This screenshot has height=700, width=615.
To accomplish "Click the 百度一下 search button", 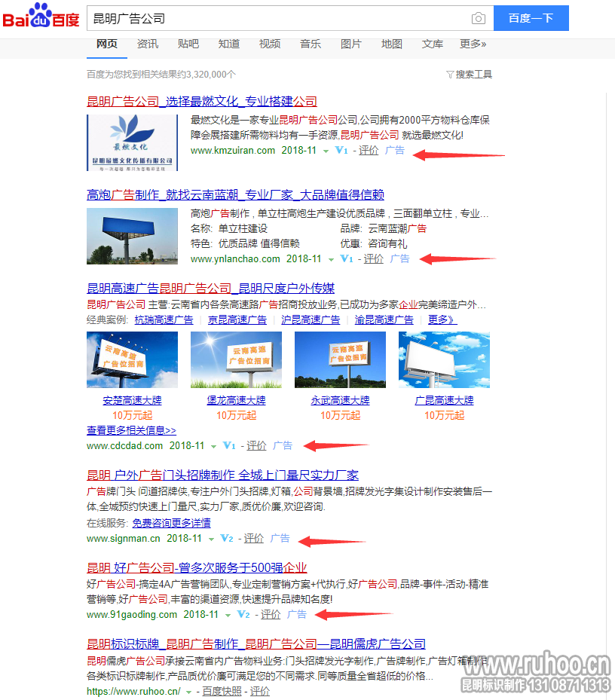I will (531, 17).
